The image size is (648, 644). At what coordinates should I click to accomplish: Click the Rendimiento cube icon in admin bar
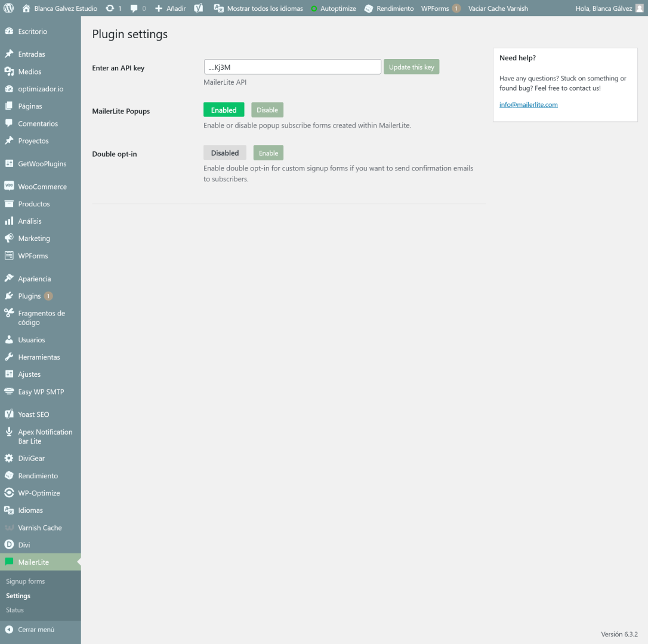click(369, 9)
